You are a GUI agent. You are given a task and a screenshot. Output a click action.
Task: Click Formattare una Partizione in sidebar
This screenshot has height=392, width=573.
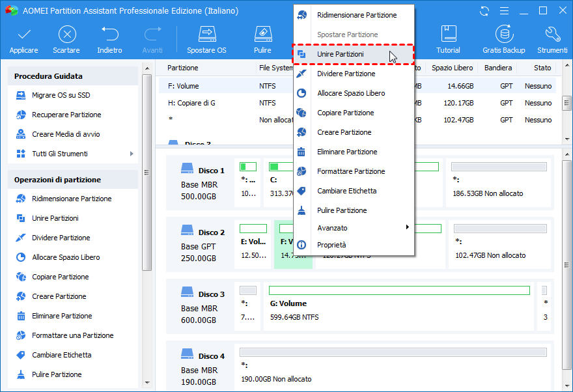(73, 335)
